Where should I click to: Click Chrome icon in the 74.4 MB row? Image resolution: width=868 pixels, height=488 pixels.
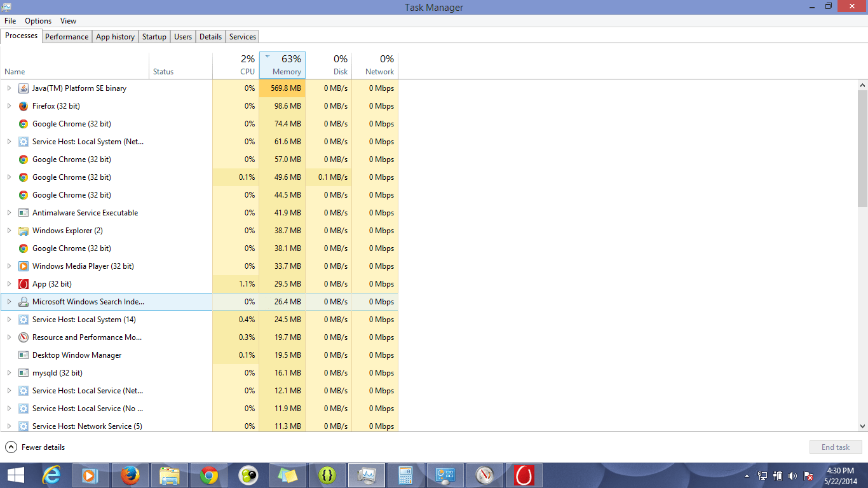pyautogui.click(x=24, y=124)
